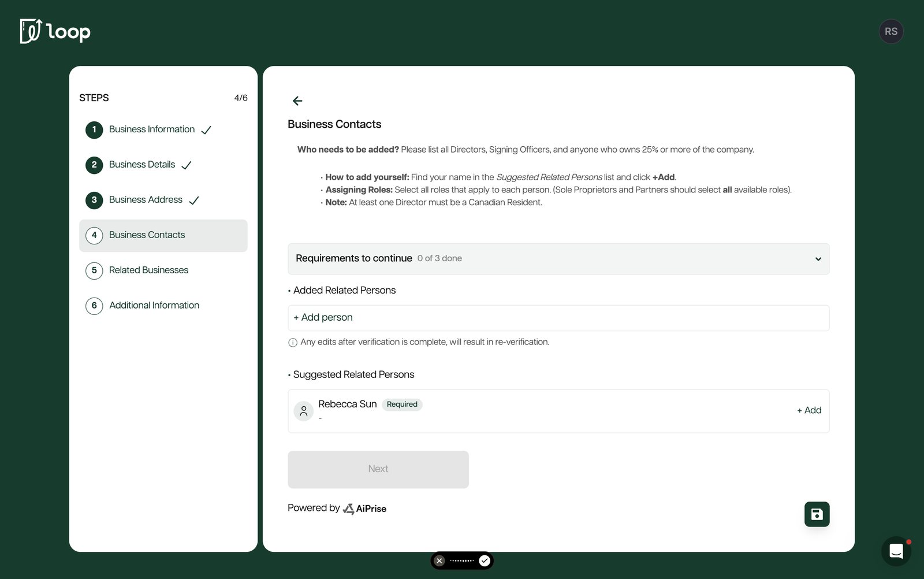
Task: Click the Next button
Action: click(378, 469)
